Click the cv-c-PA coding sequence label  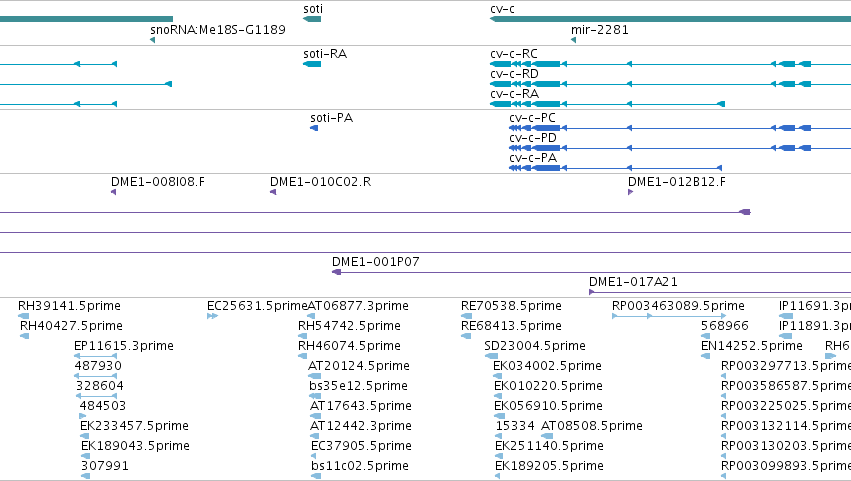coord(533,158)
